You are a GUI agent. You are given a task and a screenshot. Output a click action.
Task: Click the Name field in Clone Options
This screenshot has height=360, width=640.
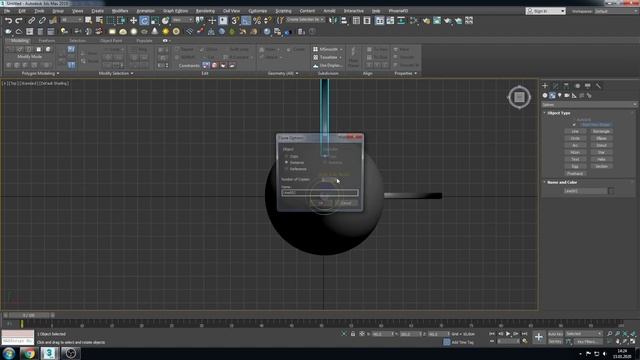(x=320, y=193)
